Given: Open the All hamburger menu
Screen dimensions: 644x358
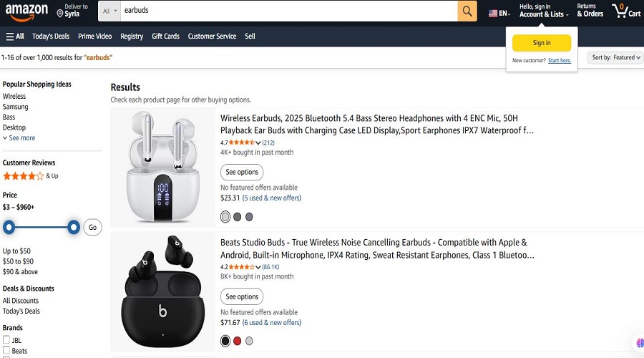Looking at the screenshot, I should pos(15,37).
